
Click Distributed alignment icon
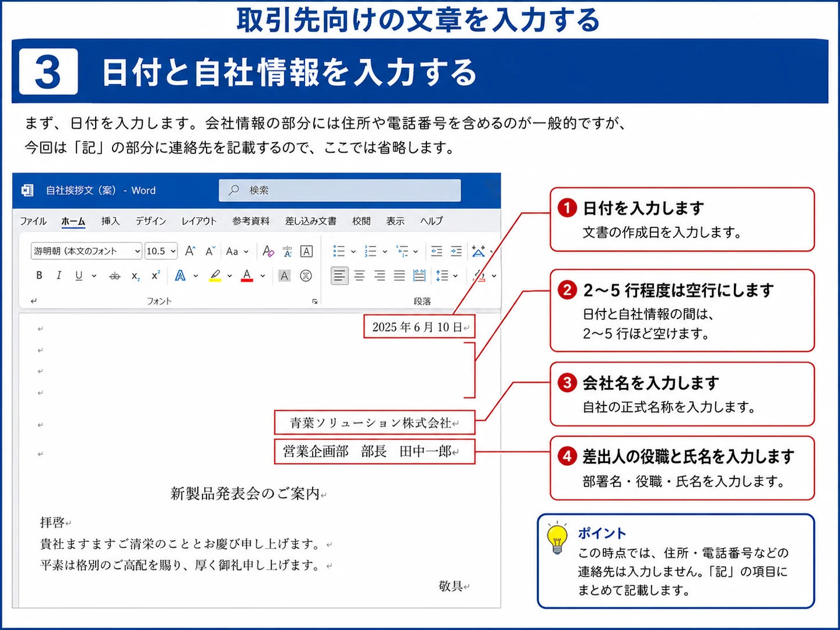[419, 276]
